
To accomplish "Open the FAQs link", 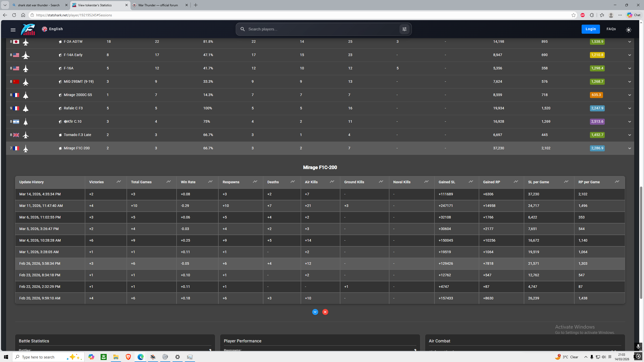I will pos(611,29).
